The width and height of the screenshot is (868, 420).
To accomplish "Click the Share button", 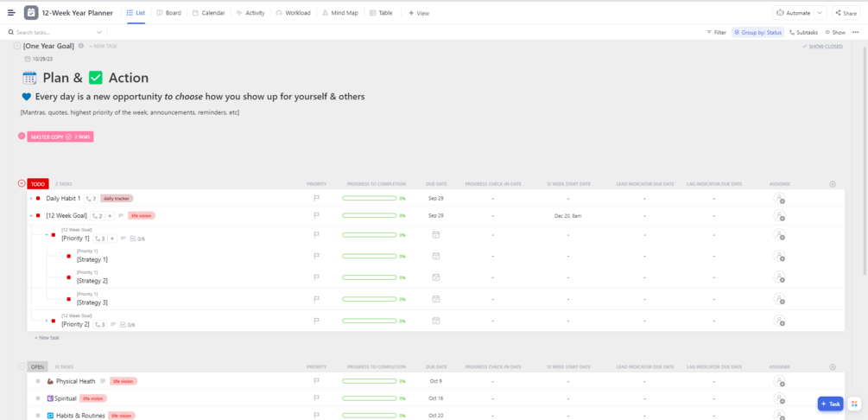I will click(846, 13).
